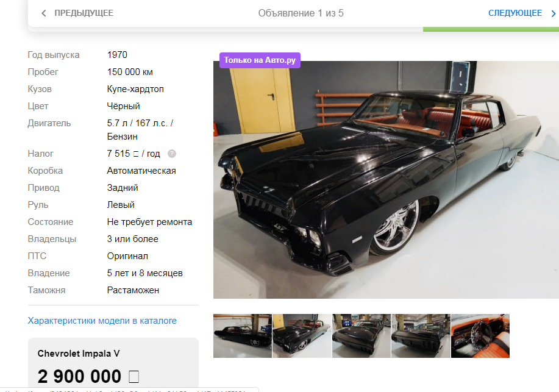Select the first thumbnail, car side view
The image size is (559, 392).
[243, 336]
